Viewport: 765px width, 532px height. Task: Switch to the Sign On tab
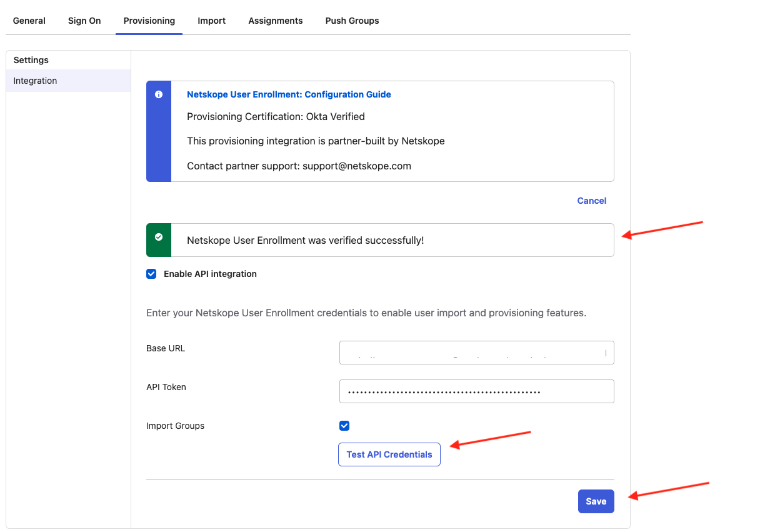point(84,21)
